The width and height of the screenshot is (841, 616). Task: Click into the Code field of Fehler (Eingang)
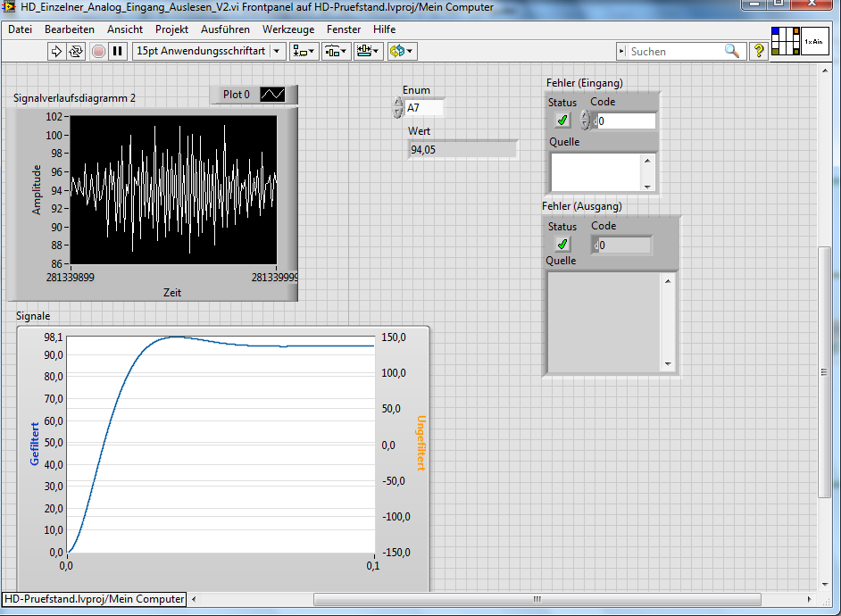(x=628, y=121)
